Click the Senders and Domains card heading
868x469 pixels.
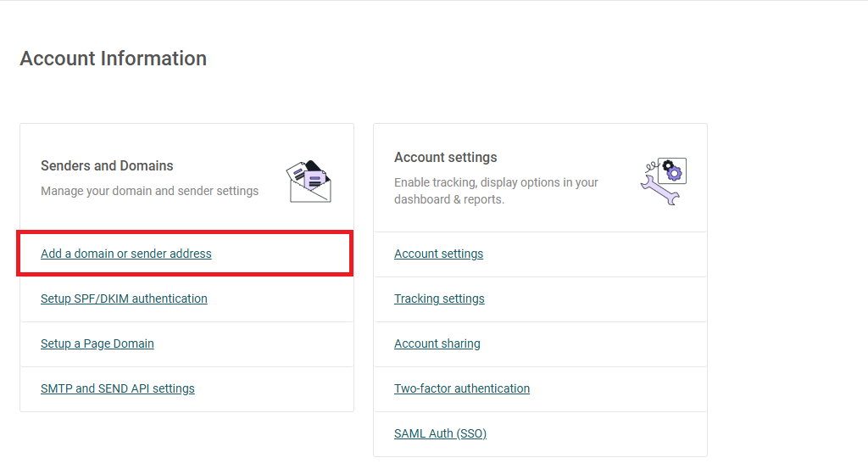click(107, 165)
